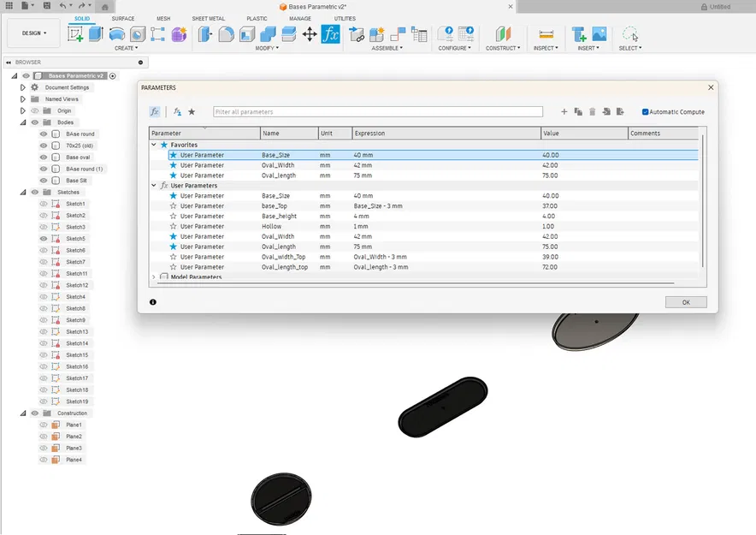Click the Undo arrow
This screenshot has width=756, height=535.
[62, 6]
